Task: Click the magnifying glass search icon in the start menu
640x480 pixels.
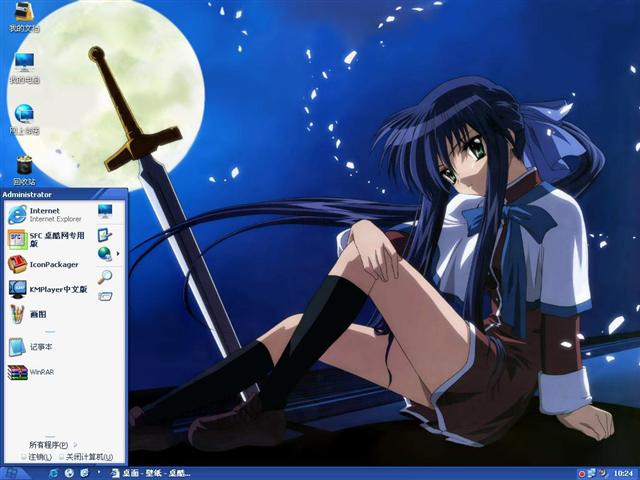Action: coord(104,277)
